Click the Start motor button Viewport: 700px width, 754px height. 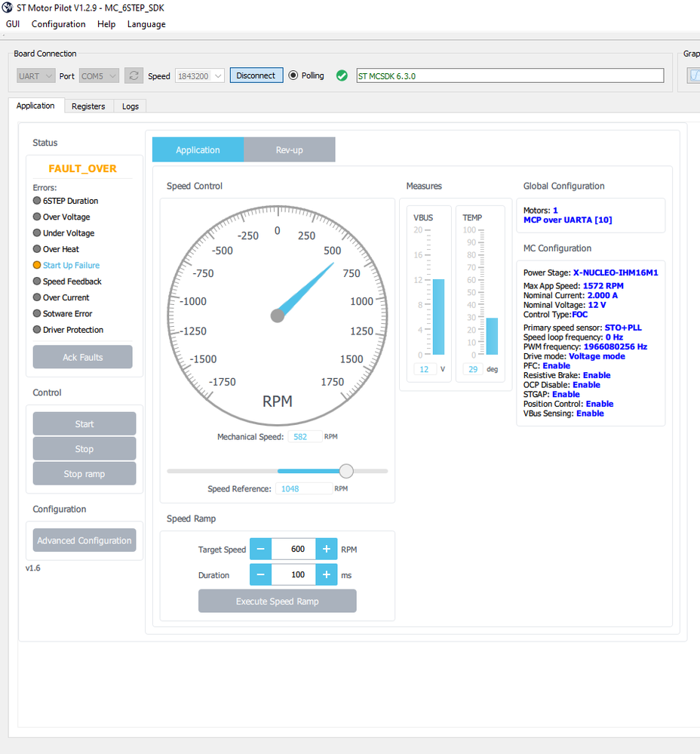(x=84, y=423)
